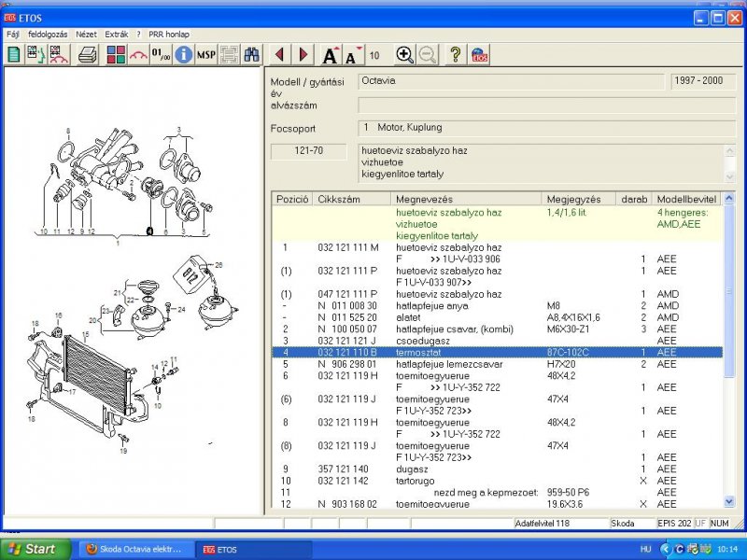
Task: Select the highlighted termosztat row
Action: tap(498, 353)
